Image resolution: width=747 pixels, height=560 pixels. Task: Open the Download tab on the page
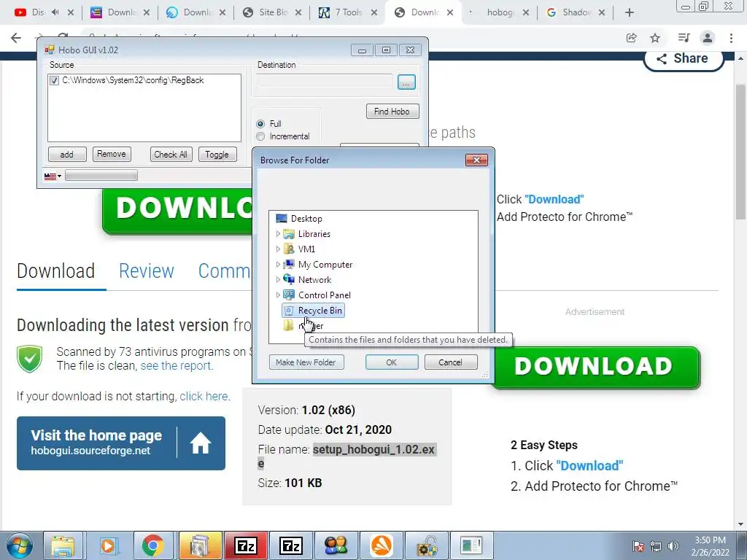pyautogui.click(x=55, y=271)
